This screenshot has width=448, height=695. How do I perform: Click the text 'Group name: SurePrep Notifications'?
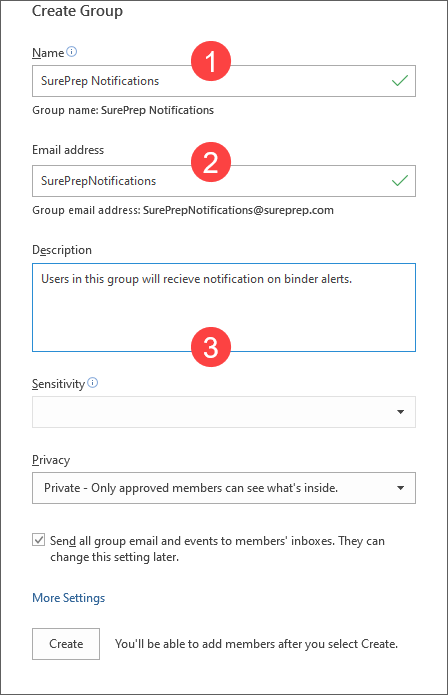tap(123, 110)
